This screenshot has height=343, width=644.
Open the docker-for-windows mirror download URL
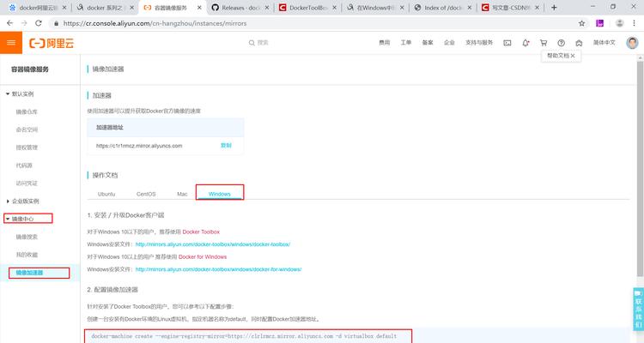[x=218, y=269]
